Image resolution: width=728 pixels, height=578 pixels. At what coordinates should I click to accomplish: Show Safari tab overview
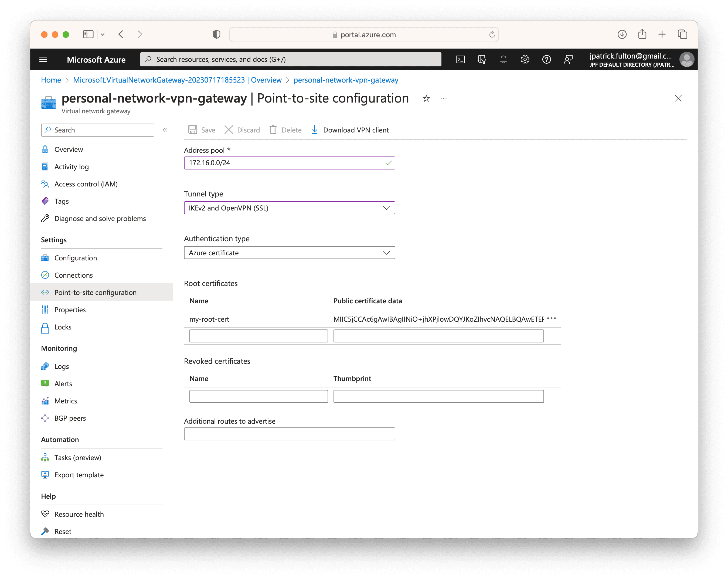(x=682, y=34)
